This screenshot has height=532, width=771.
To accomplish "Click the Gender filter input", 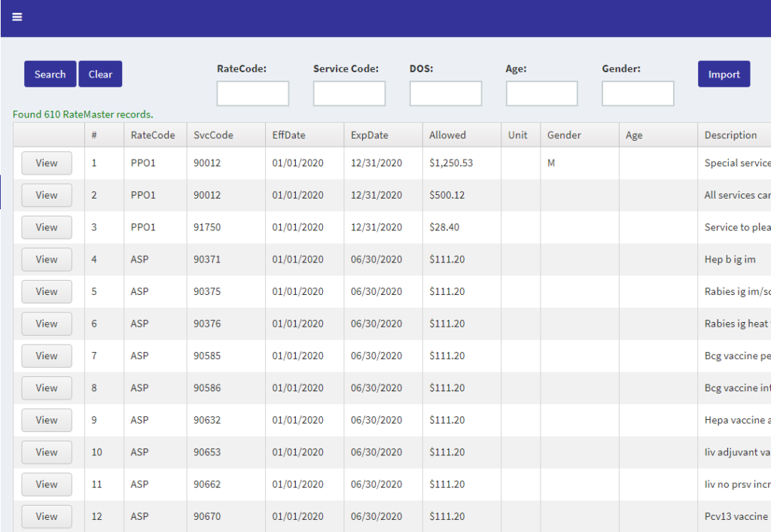I will [x=638, y=94].
